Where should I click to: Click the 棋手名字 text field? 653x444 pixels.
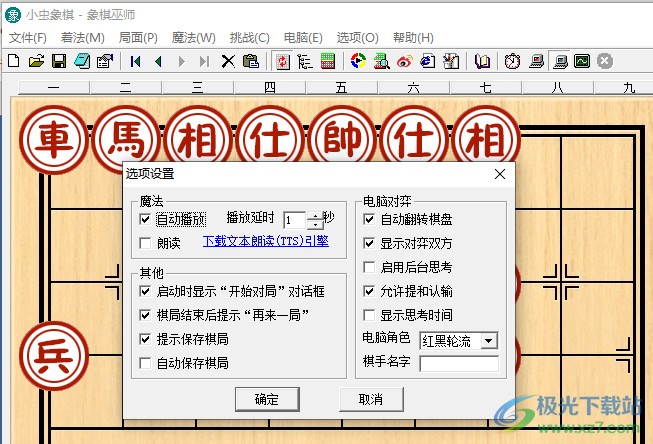459,364
